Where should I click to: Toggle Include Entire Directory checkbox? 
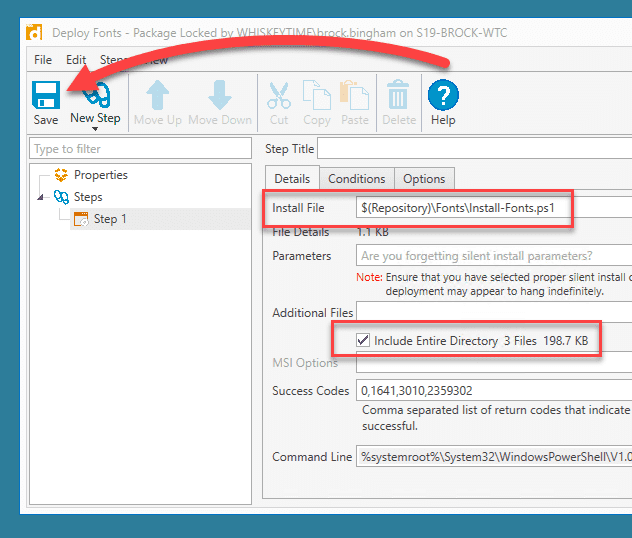click(363, 340)
